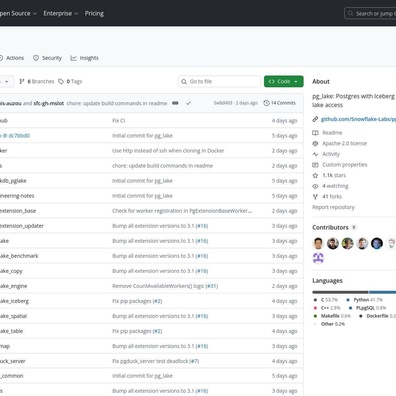
Task: Click the commit status check mark
Action: coord(188,103)
